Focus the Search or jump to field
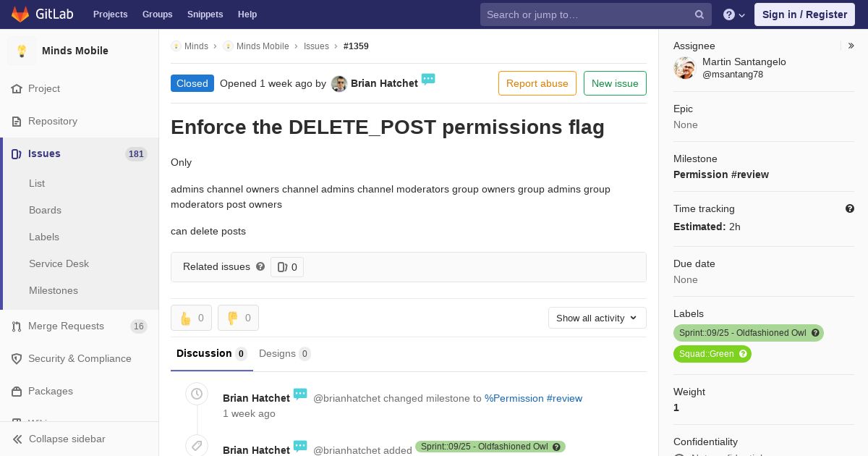 [596, 14]
